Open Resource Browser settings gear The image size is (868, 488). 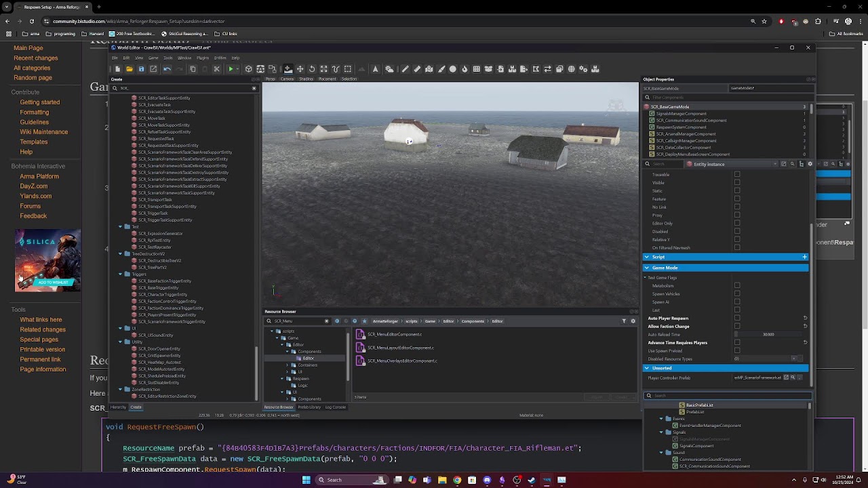633,321
